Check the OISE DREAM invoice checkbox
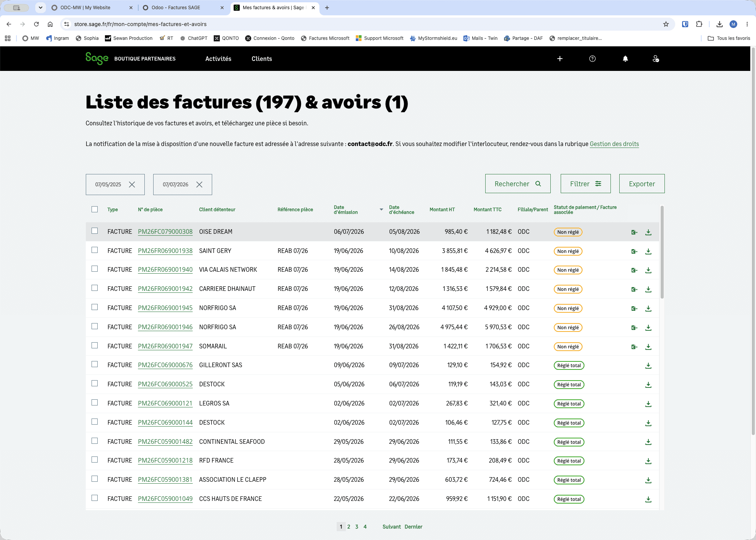Image resolution: width=756 pixels, height=540 pixels. pyautogui.click(x=95, y=231)
